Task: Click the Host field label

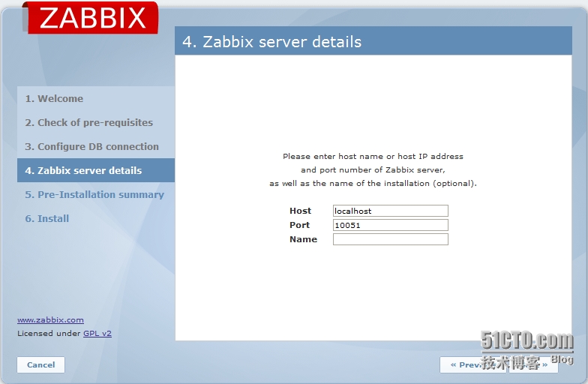Action: point(300,211)
